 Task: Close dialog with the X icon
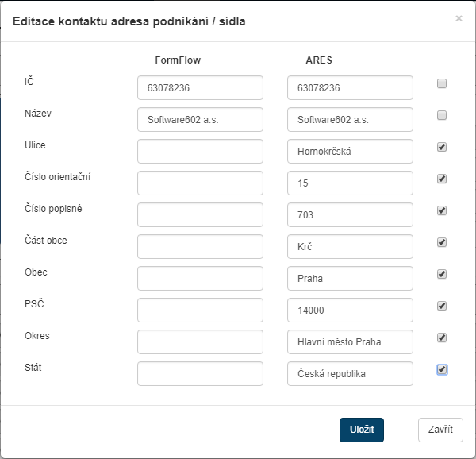pos(459,18)
